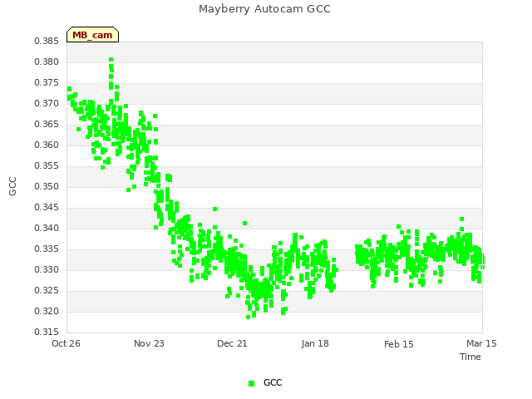Click the 0.315 y-axis value

pyautogui.click(x=47, y=332)
